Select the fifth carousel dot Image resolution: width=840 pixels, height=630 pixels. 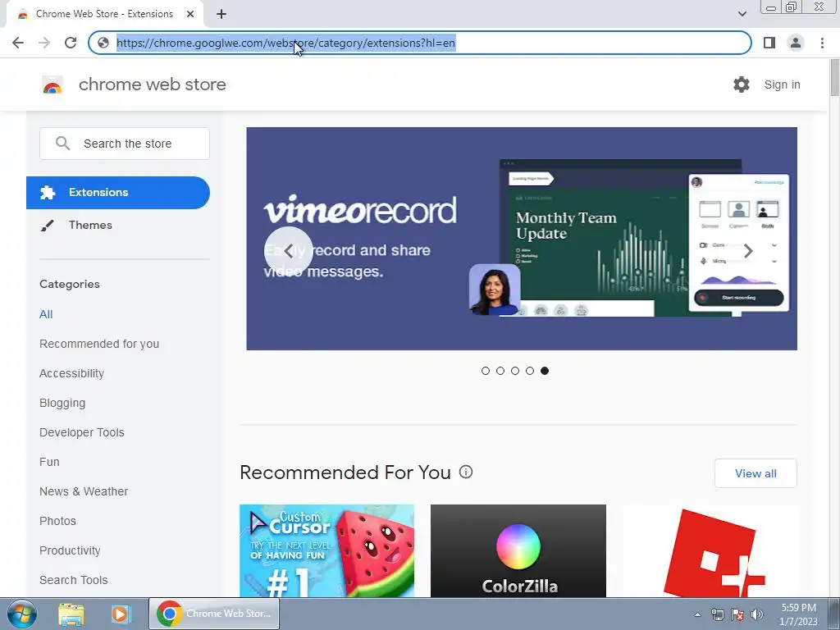(545, 371)
